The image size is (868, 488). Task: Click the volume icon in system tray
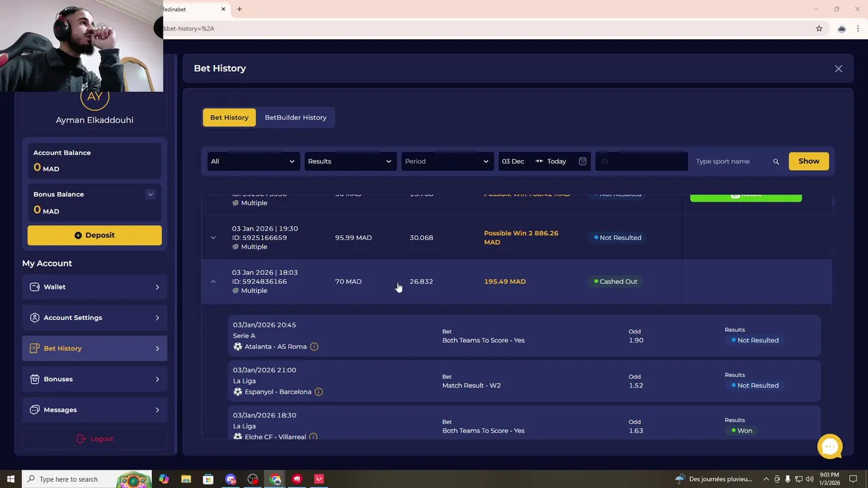tap(809, 479)
